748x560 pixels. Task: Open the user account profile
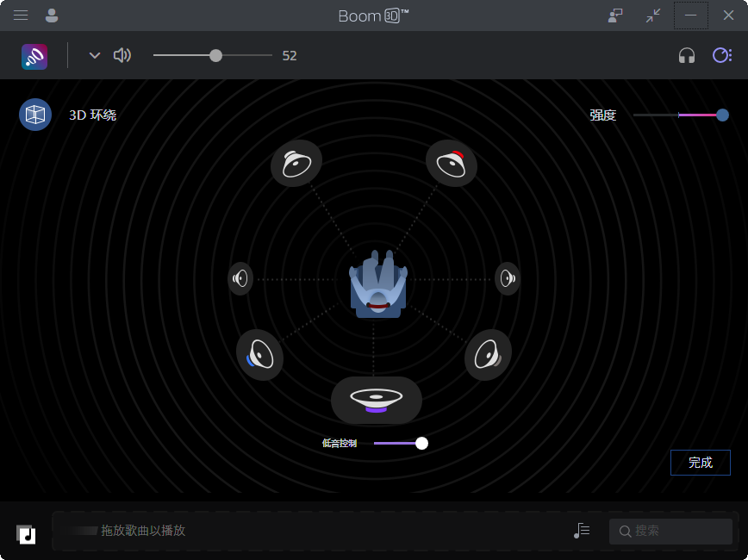coord(52,16)
